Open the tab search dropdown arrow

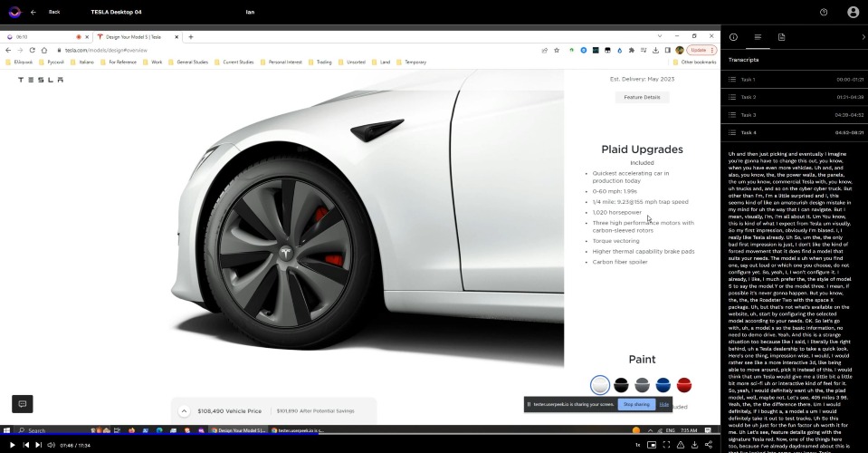(659, 36)
